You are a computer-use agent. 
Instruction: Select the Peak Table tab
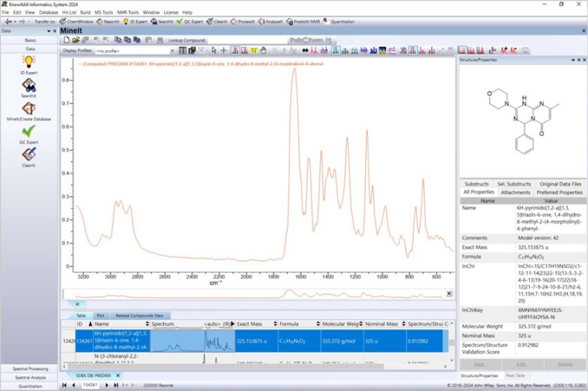click(x=517, y=375)
